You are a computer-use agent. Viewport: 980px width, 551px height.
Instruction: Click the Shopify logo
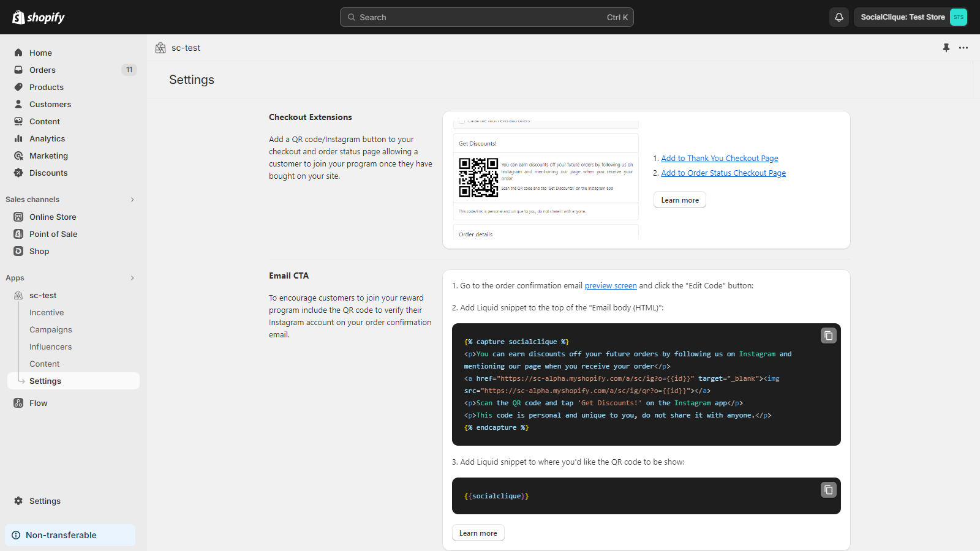pyautogui.click(x=39, y=17)
